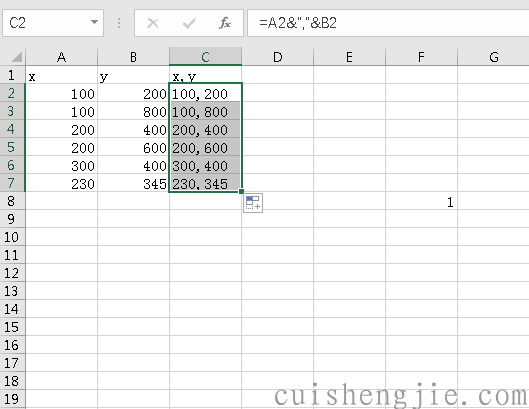Click the fill handle at selection corner
This screenshot has width=529, height=409.
241,191
